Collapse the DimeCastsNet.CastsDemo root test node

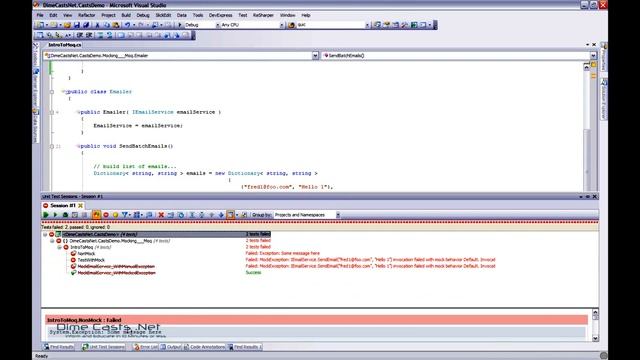click(x=45, y=234)
